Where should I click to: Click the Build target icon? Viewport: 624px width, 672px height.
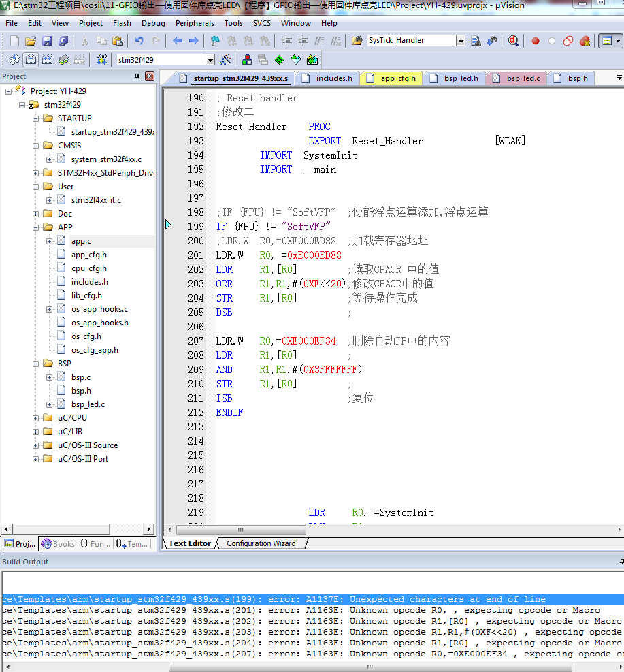(x=31, y=60)
